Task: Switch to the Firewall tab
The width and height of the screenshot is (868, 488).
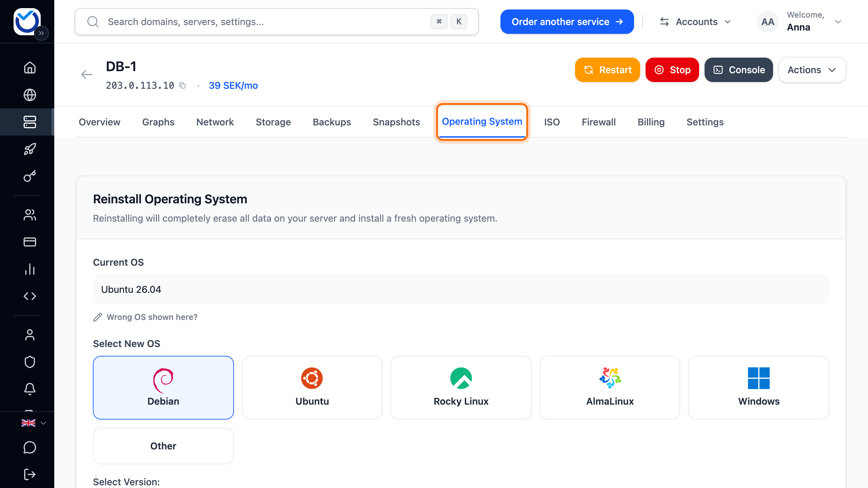Action: pyautogui.click(x=599, y=122)
